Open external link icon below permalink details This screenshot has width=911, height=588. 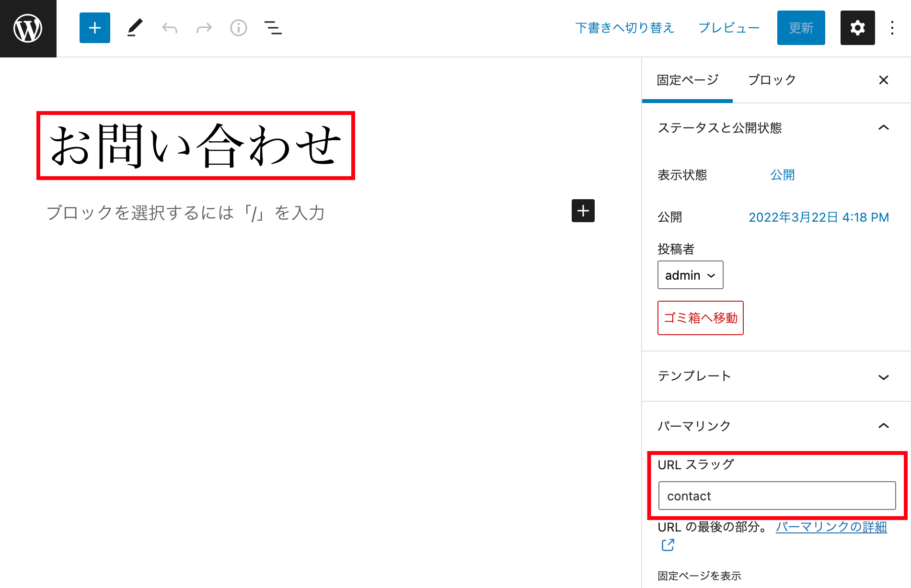click(x=668, y=545)
